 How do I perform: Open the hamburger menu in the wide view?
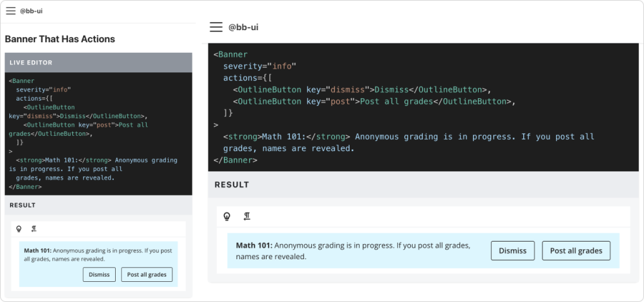tap(216, 27)
